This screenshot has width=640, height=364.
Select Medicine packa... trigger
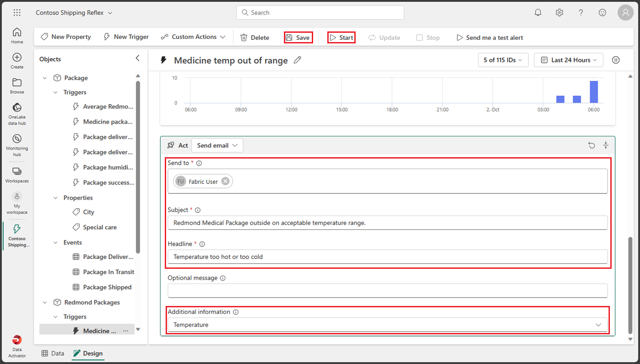tap(103, 122)
